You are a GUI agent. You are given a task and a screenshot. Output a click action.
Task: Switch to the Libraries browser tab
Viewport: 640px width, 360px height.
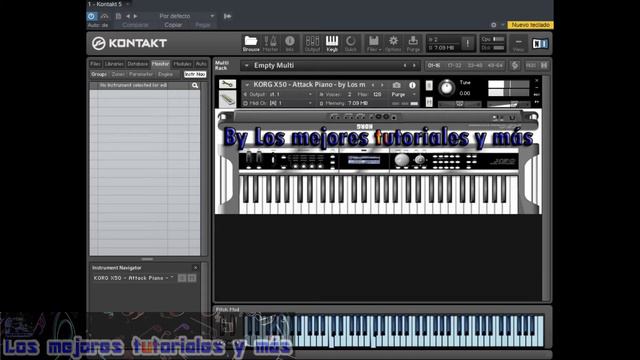(x=114, y=64)
